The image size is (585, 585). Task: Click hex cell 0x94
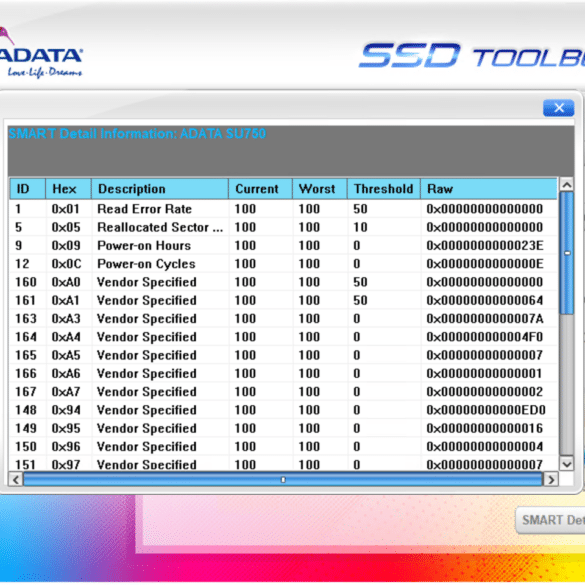[66, 410]
